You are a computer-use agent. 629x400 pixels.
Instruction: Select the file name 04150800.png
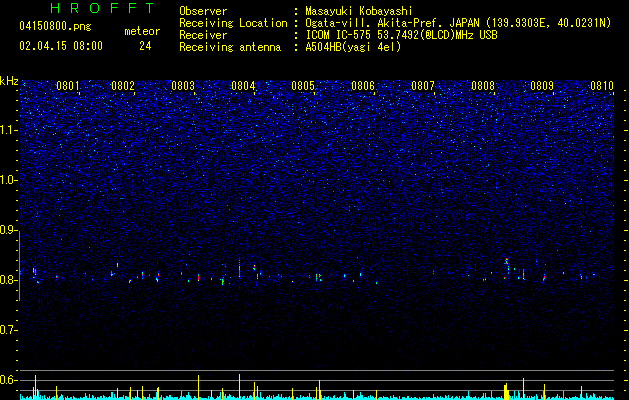[x=55, y=27]
